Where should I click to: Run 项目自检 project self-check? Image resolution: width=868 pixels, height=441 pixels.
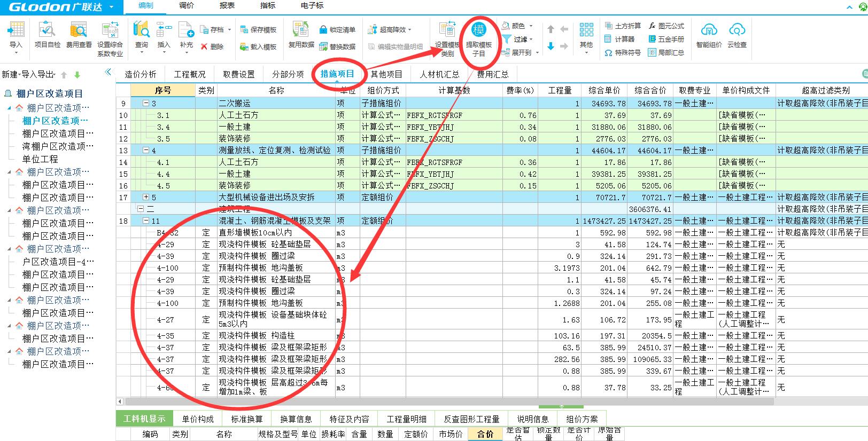pos(48,35)
